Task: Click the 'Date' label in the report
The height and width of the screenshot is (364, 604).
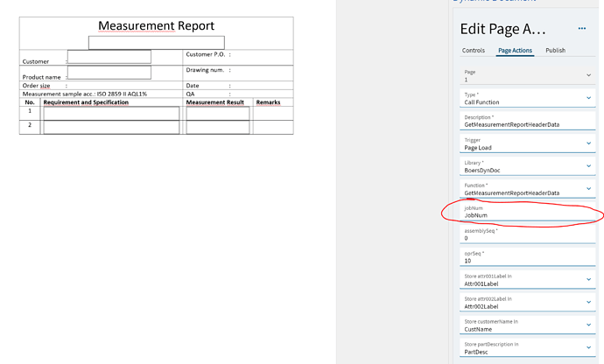Action: (193, 86)
